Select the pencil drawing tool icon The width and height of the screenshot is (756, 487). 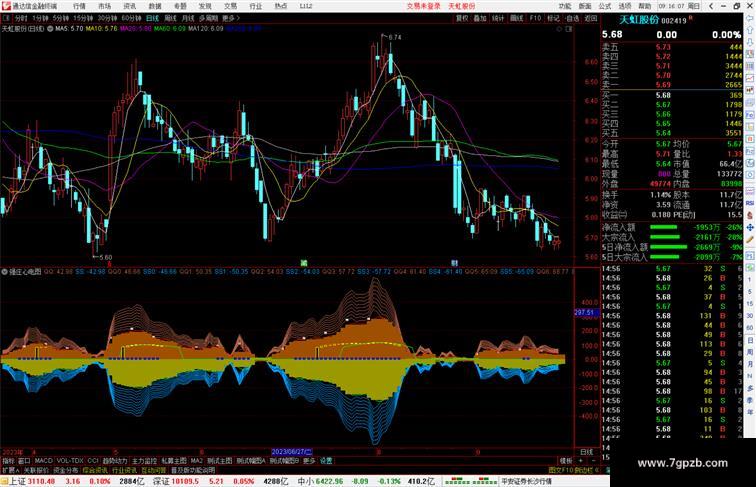(750, 240)
